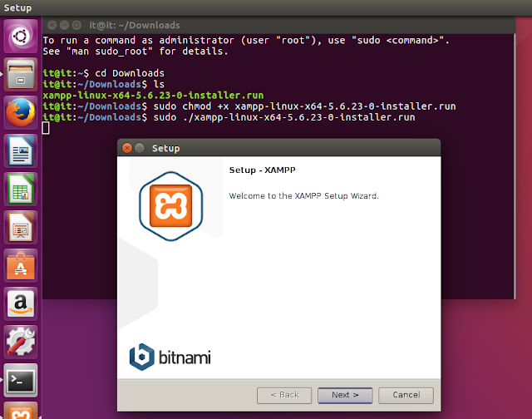Click the 'sudo ./xampp-linux' run command line
The image size is (532, 419).
[229, 117]
